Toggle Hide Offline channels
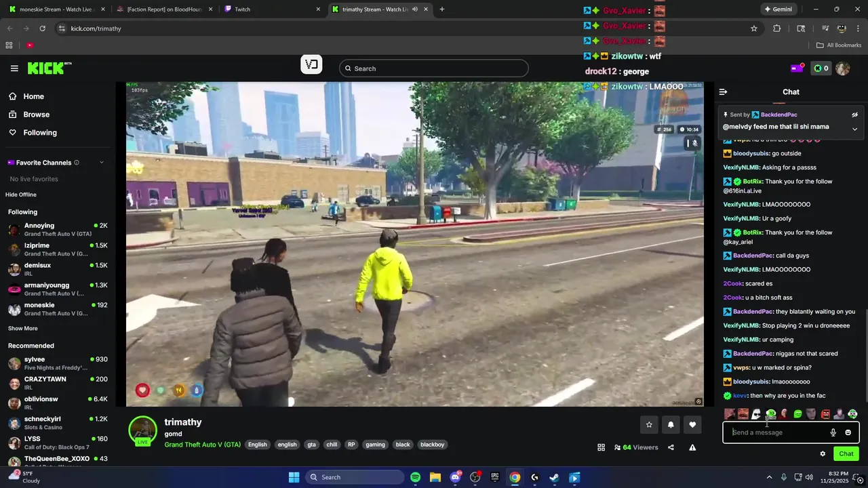The image size is (868, 488). pos(21,195)
